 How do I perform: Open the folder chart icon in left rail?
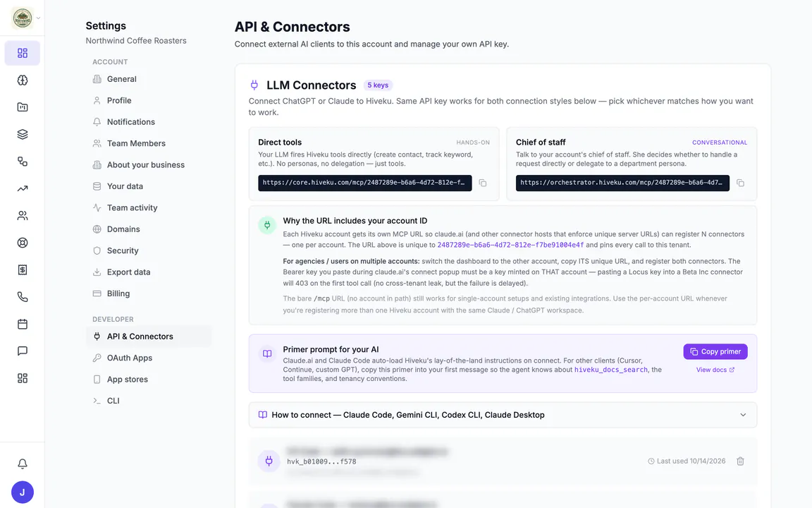pos(23,107)
